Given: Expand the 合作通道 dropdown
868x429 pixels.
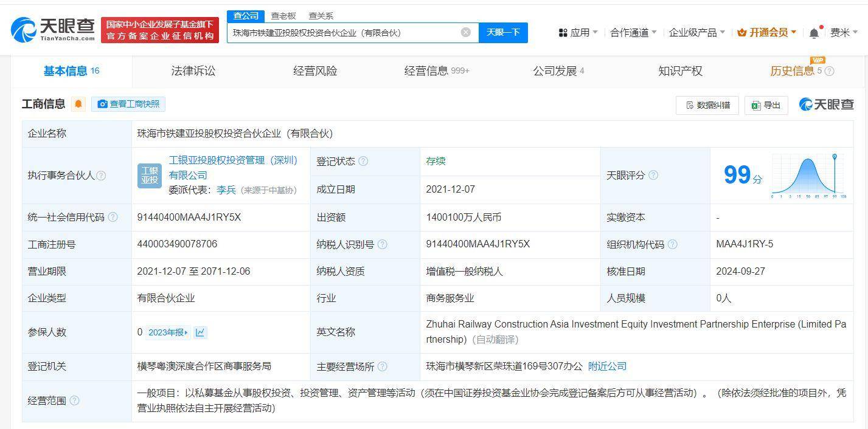Looking at the screenshot, I should coord(633,33).
